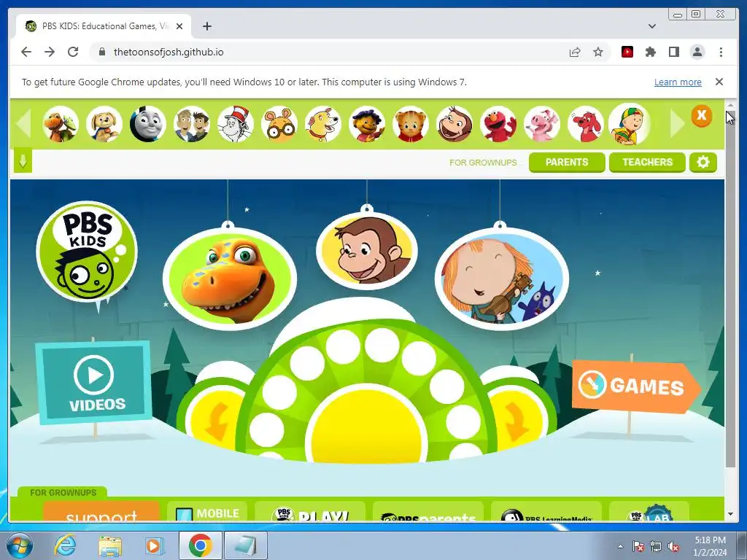Viewport: 747px width, 560px height.
Task: Select the Cat in the Hat character icon
Action: 236,124
